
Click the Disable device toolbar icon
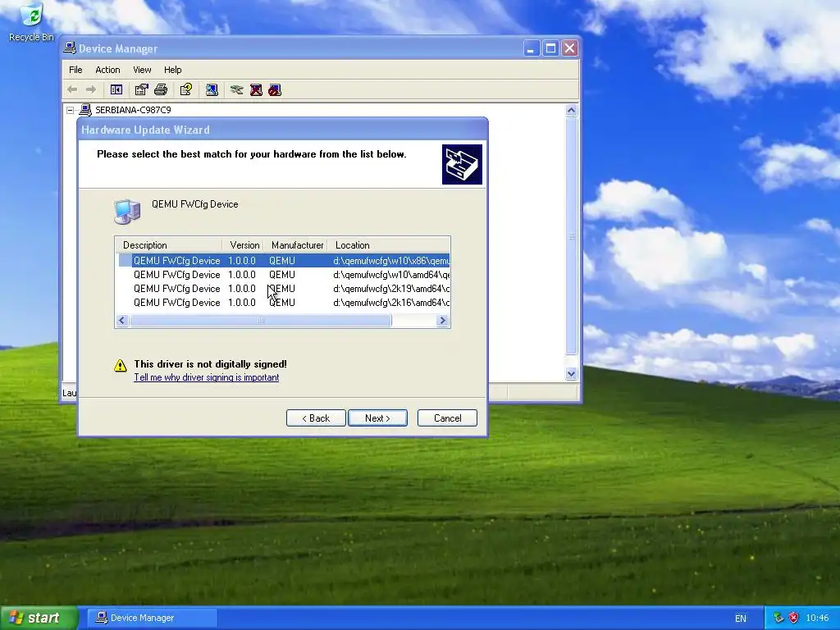[x=275, y=90]
